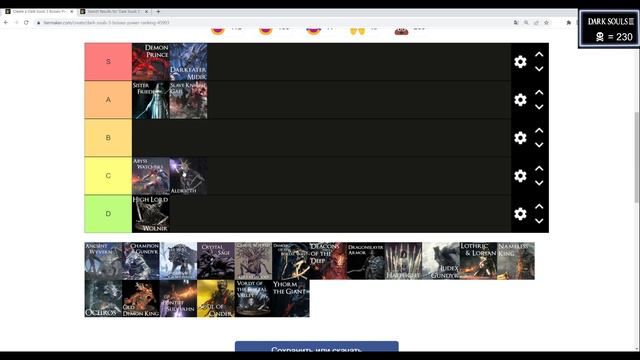Open settings gear for D tier row
This screenshot has width=640, height=360.
(520, 213)
